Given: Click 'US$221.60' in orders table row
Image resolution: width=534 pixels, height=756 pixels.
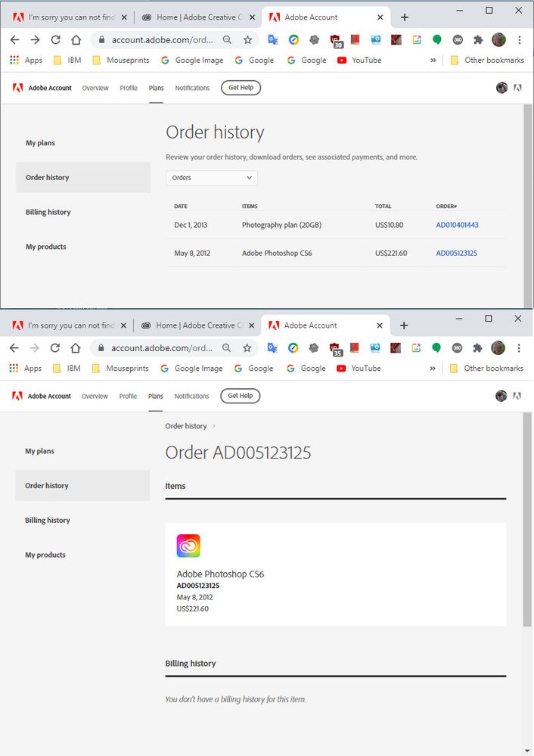Looking at the screenshot, I should (x=391, y=253).
